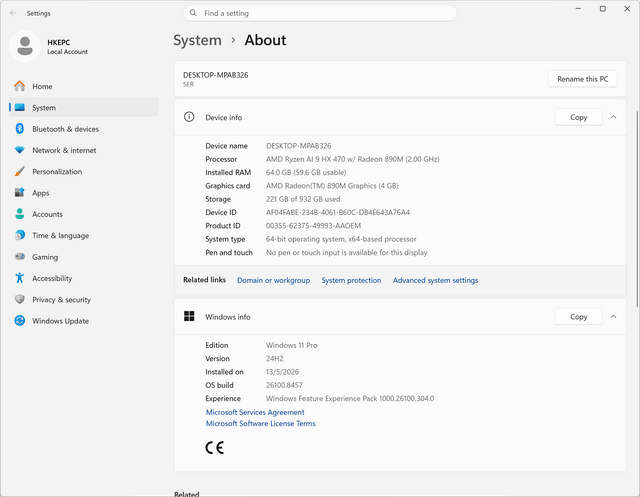Viewport: 640px width, 497px height.
Task: Click the Device ID value AF04FABE
Action: point(338,212)
